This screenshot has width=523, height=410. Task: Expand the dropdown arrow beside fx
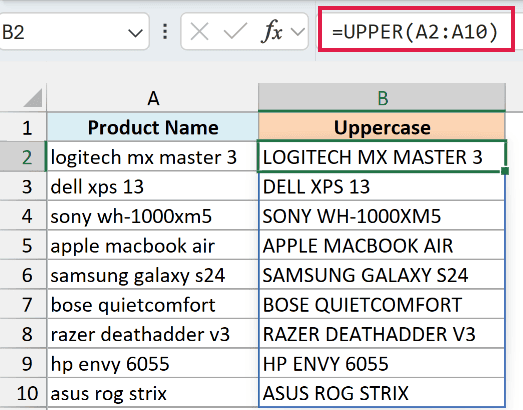coord(298,32)
